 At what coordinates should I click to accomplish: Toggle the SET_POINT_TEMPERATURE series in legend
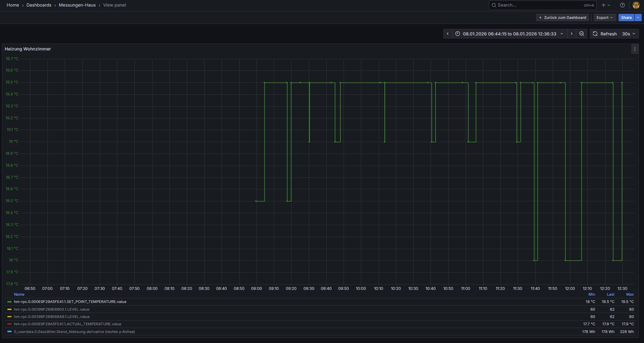click(x=70, y=302)
